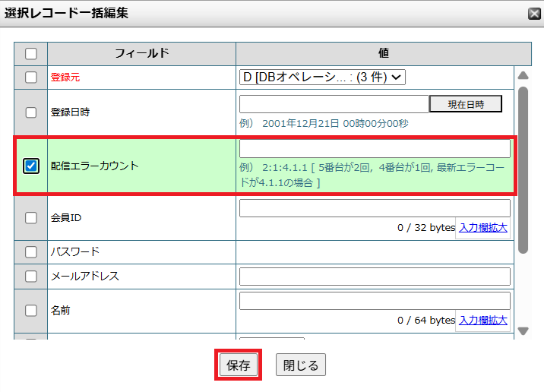Check the パスワード field checkbox
Viewport: 544px width, 392px height.
point(31,251)
